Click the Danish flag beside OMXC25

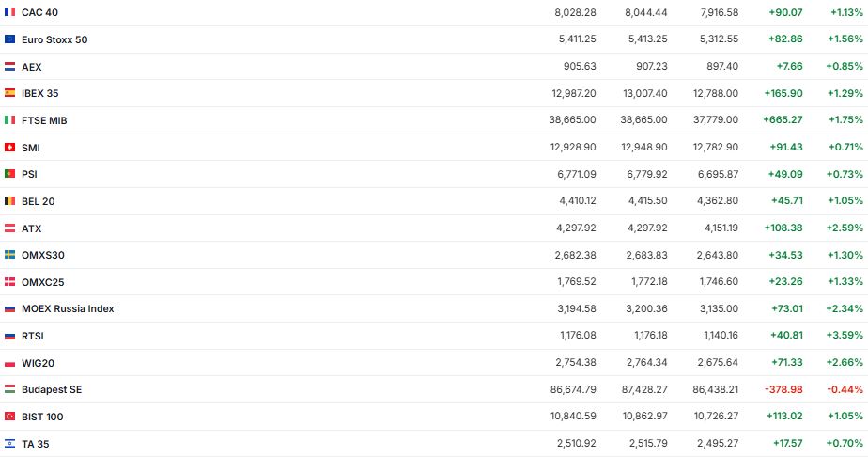[10, 282]
